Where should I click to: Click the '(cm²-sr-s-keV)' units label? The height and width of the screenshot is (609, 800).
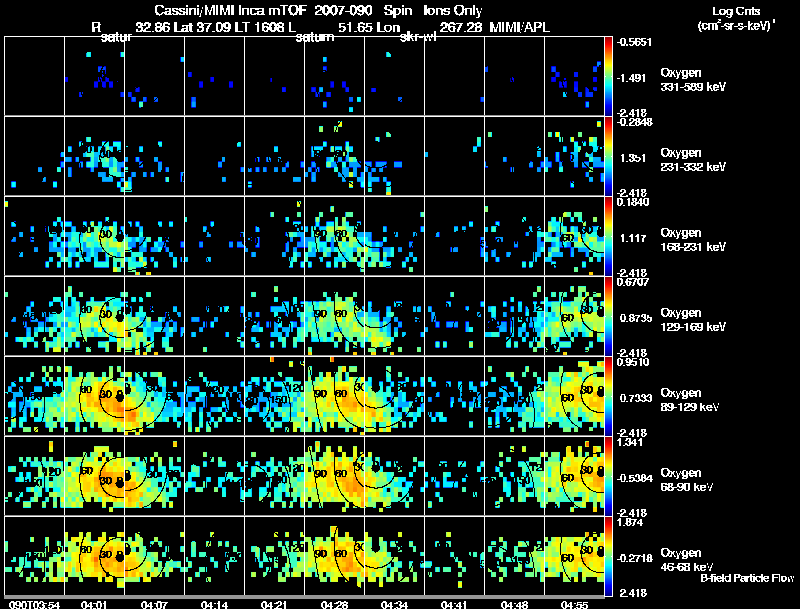pos(737,26)
